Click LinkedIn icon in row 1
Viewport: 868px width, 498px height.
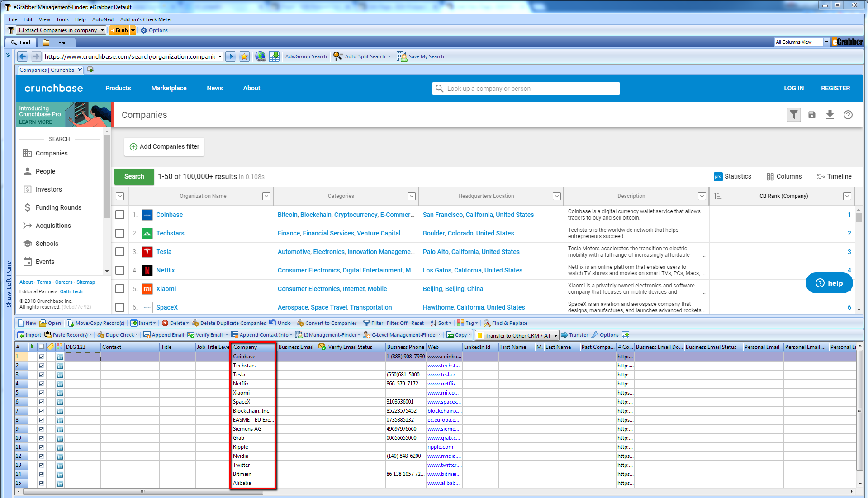[60, 357]
